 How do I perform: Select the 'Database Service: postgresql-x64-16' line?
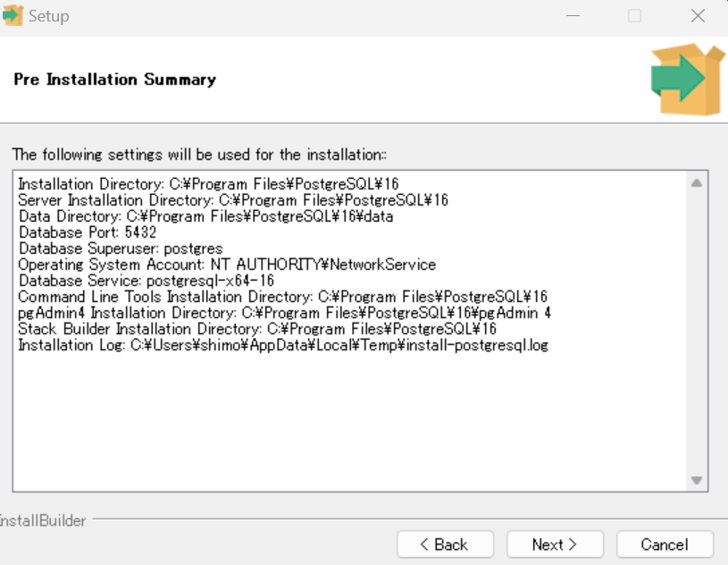(146, 281)
